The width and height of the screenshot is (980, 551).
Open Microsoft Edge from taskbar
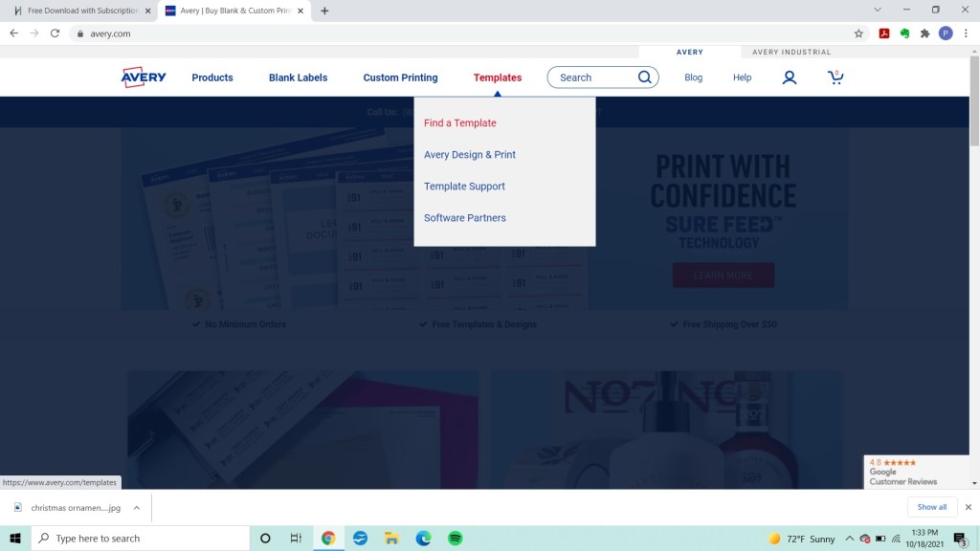pos(424,538)
